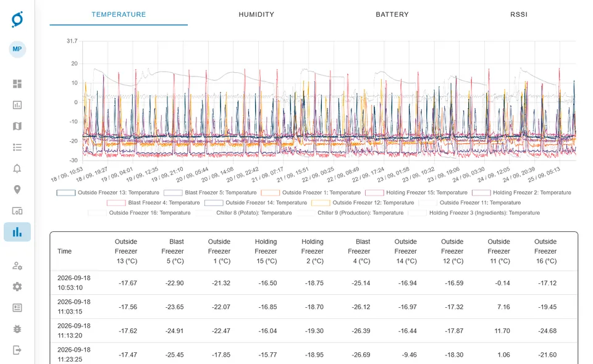Click the -0.14 value cell
Image resolution: width=593 pixels, height=364 pixels.
[502, 283]
